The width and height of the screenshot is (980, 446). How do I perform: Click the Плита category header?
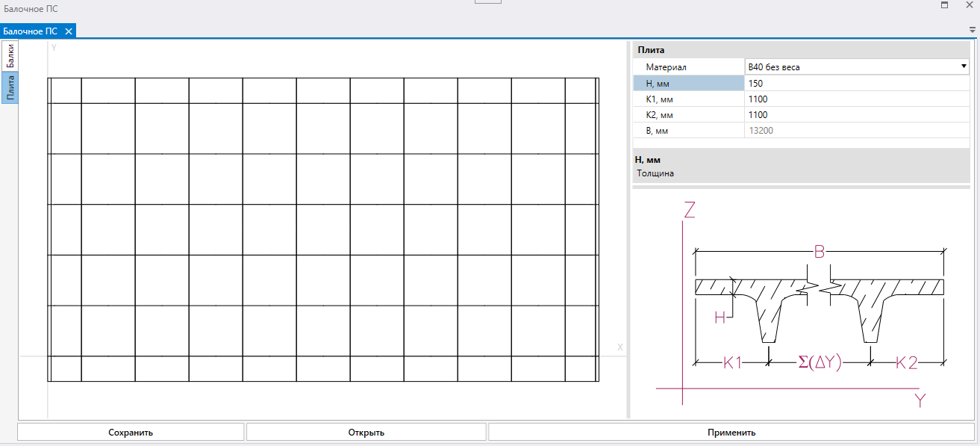pos(802,50)
